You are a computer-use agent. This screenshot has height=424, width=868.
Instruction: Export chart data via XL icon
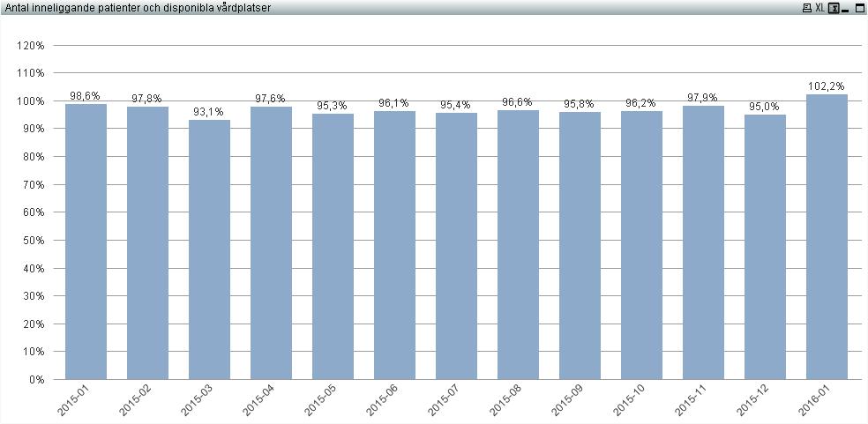pos(819,8)
